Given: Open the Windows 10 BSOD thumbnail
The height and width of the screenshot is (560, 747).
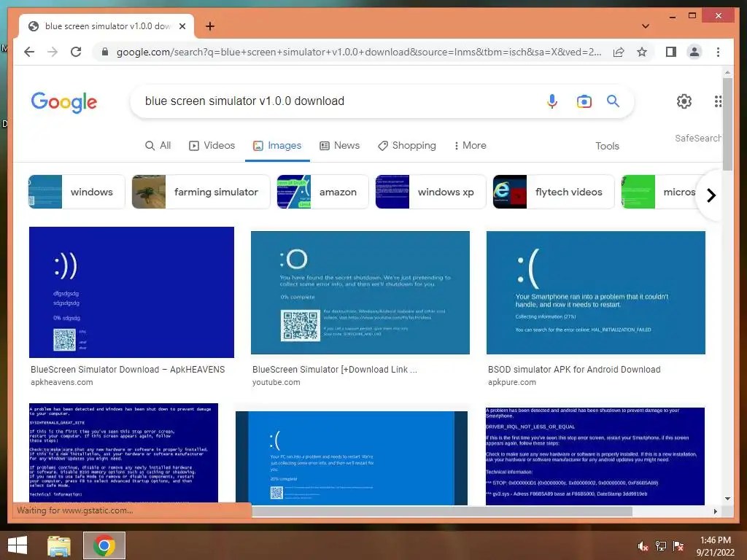Looking at the screenshot, I should point(352,458).
